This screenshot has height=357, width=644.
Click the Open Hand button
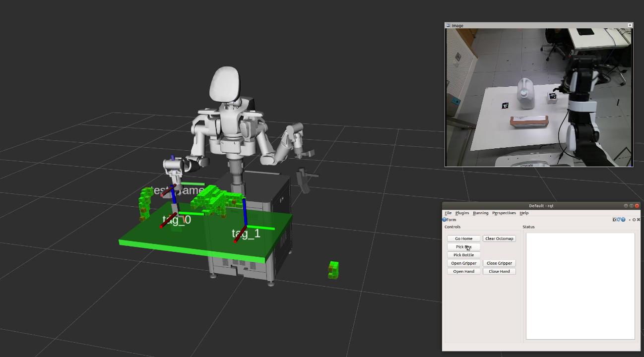click(x=463, y=271)
